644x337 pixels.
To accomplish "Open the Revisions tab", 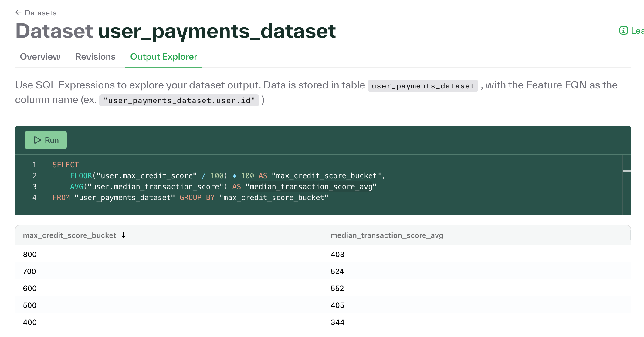I will pyautogui.click(x=95, y=57).
